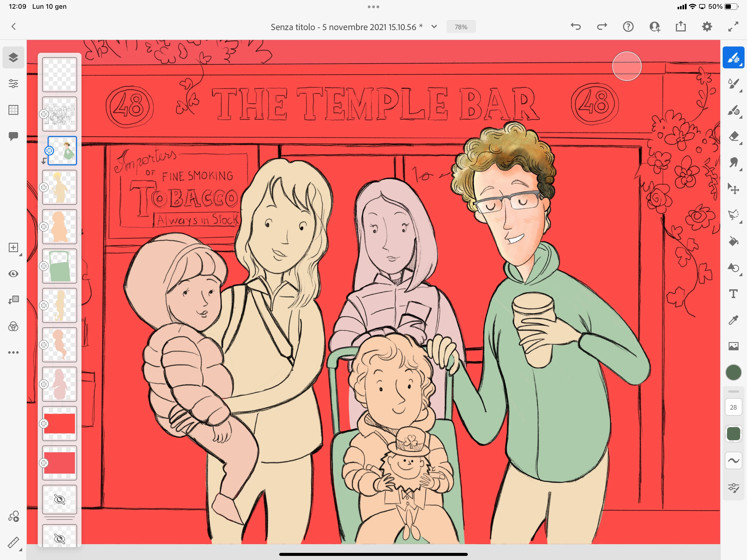Select the Fill bucket tool
The image size is (747, 560).
coord(733,241)
